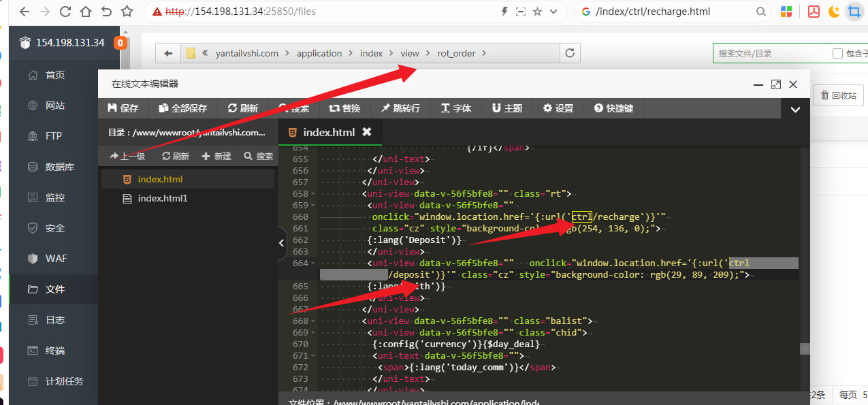Click the index breadcrumb in path bar
This screenshot has height=405, width=868.
[372, 53]
